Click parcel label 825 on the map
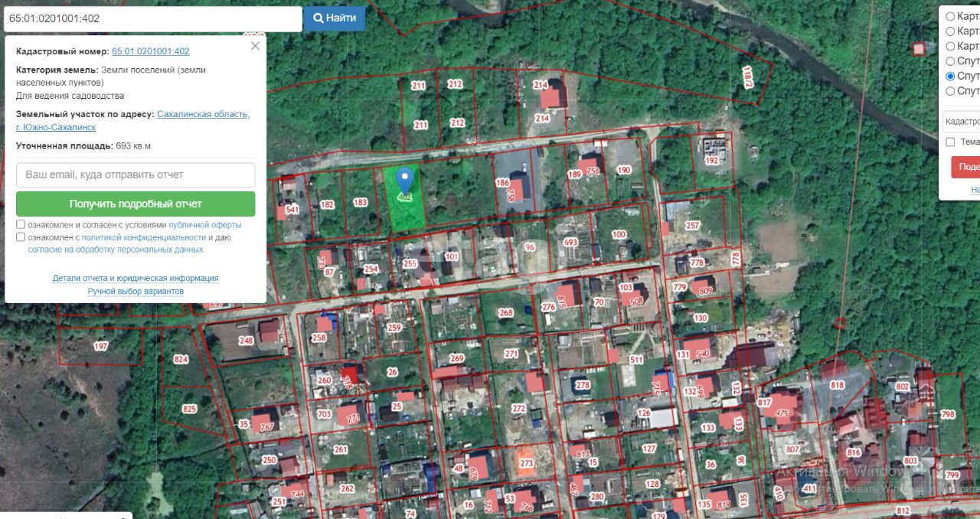Screen dimensions: 980x519 (x=189, y=410)
